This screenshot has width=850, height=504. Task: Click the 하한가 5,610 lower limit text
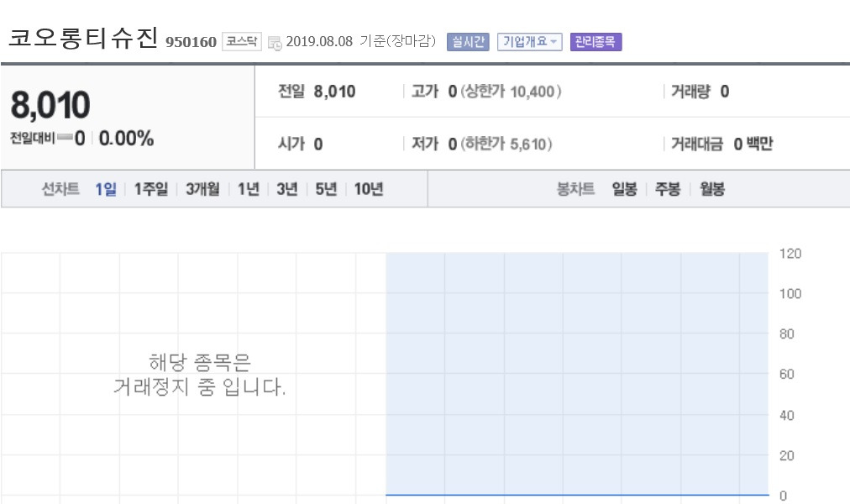click(506, 144)
